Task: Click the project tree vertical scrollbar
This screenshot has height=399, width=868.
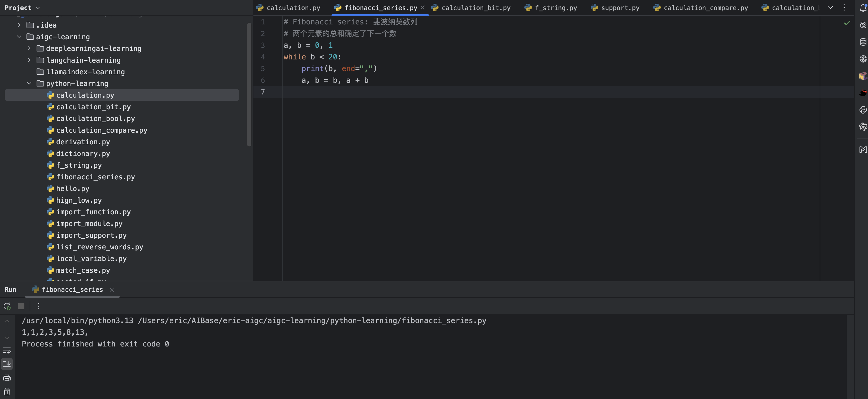Action: coord(249,84)
